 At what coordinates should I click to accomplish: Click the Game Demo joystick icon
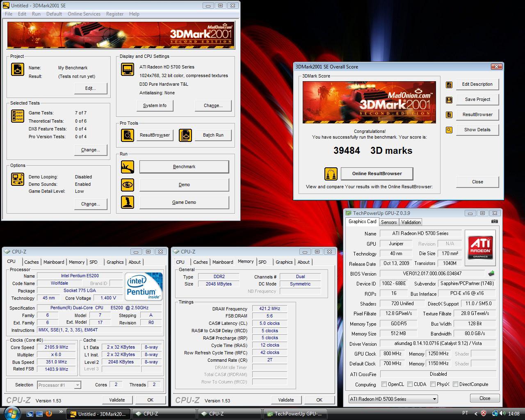(128, 202)
